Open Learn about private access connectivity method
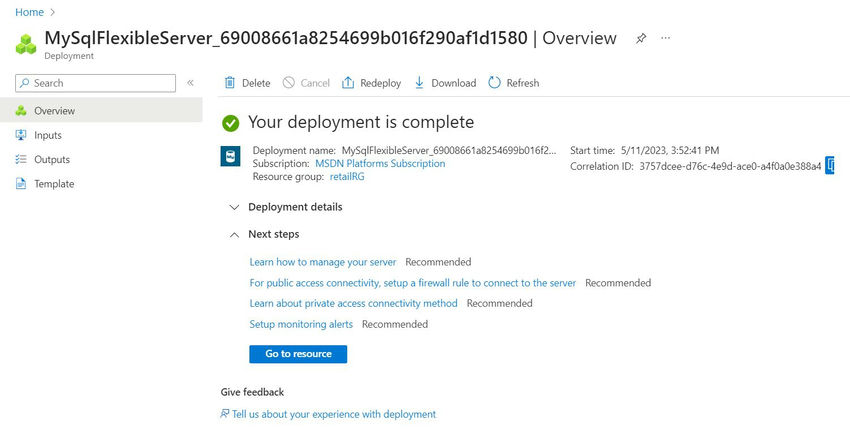This screenshot has width=850, height=429. [x=353, y=303]
